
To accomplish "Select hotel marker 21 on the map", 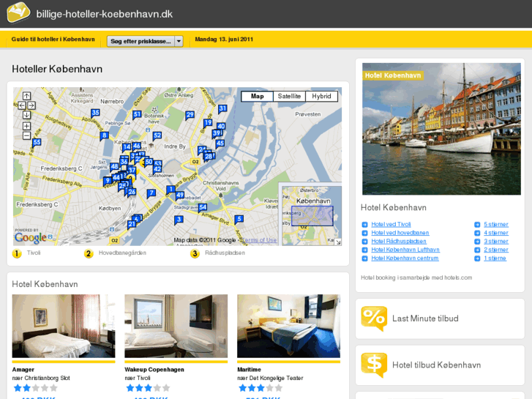I will click(x=132, y=225).
